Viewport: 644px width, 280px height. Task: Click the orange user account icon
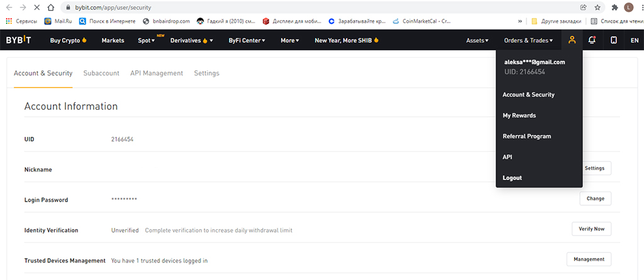point(572,40)
